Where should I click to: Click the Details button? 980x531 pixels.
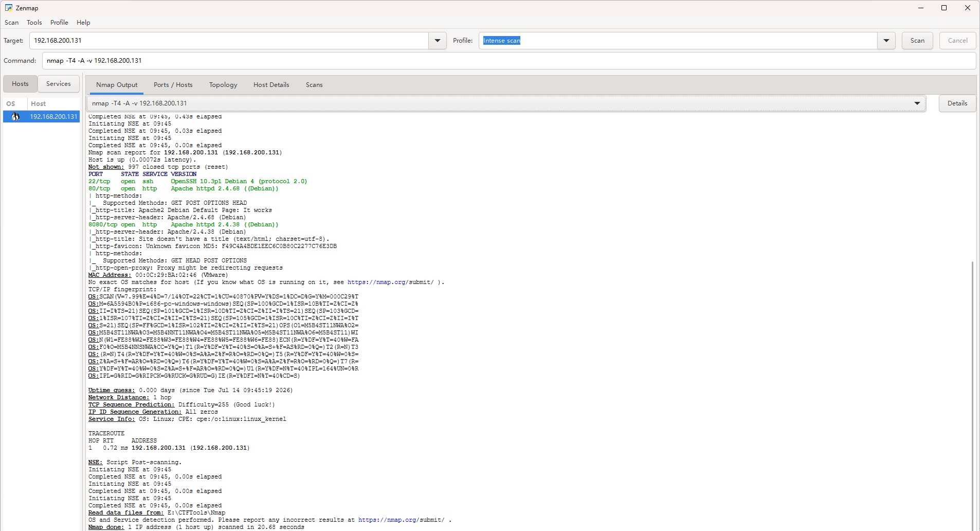(957, 103)
